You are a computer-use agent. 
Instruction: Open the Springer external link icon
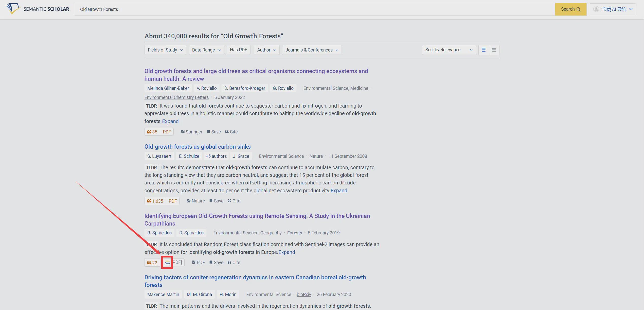(x=191, y=132)
